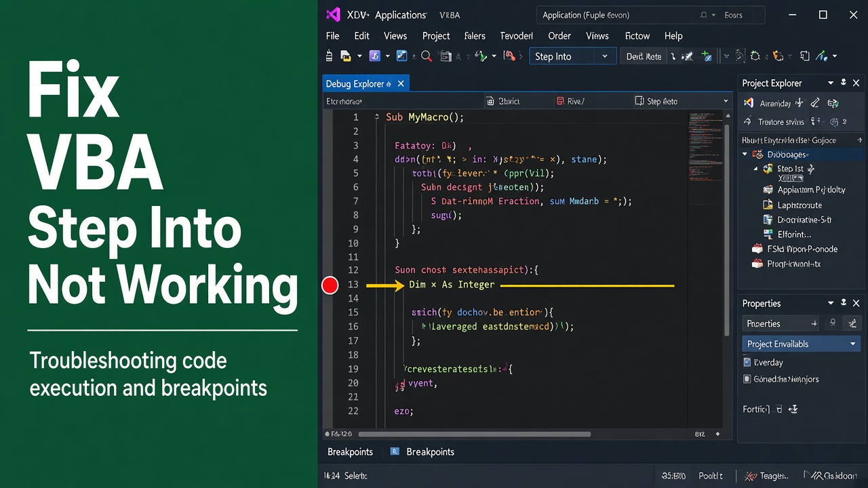Click the Derd Rete toolbar button
This screenshot has width=868, height=488.
[x=644, y=56]
